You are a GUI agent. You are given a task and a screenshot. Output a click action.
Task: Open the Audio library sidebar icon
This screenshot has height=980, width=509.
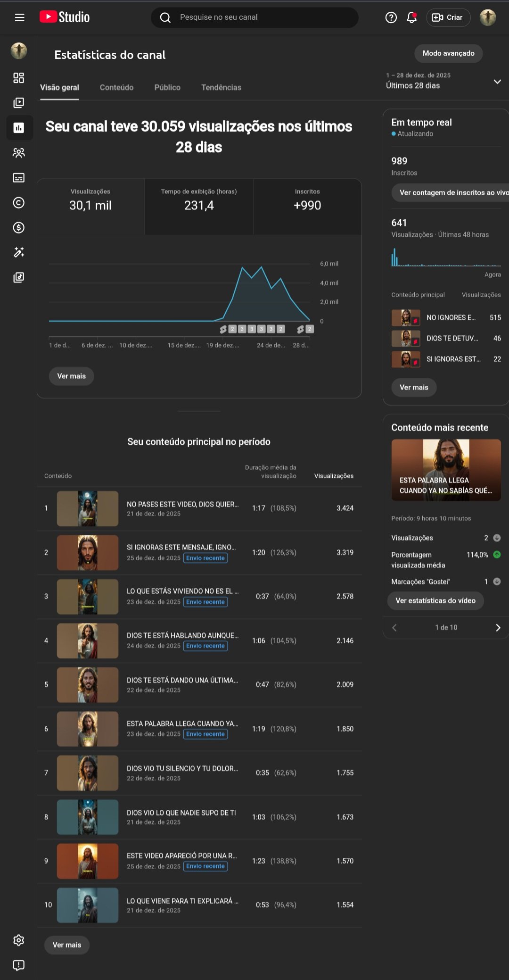click(x=19, y=277)
